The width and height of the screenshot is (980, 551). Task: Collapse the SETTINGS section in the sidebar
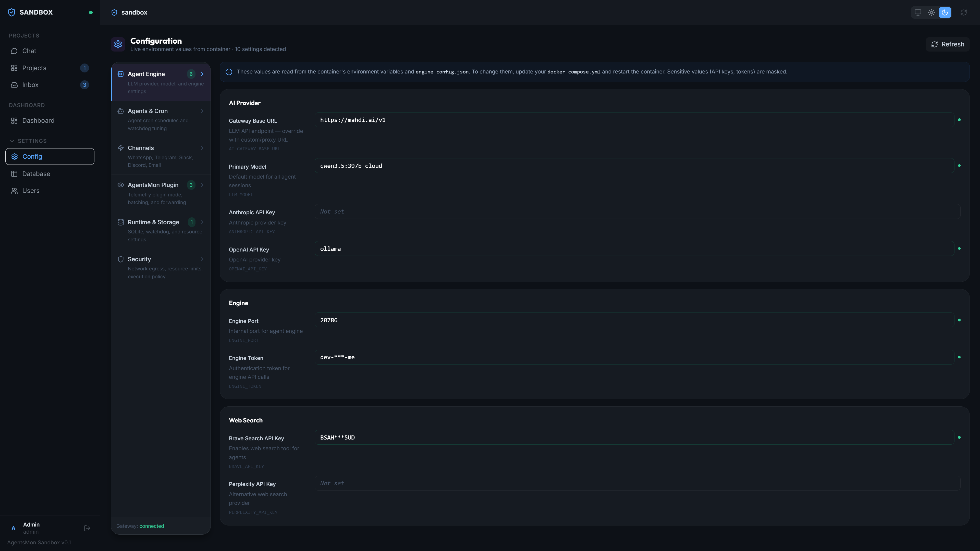[12, 141]
